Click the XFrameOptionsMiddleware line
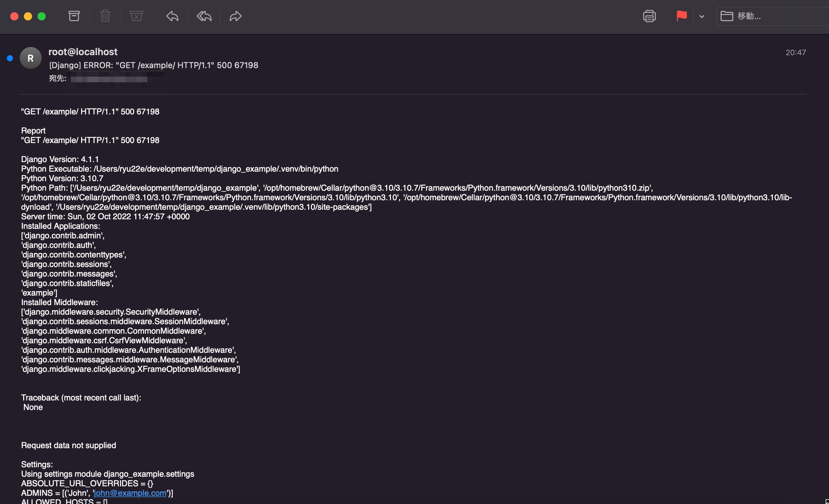This screenshot has height=504, width=829. 131,369
